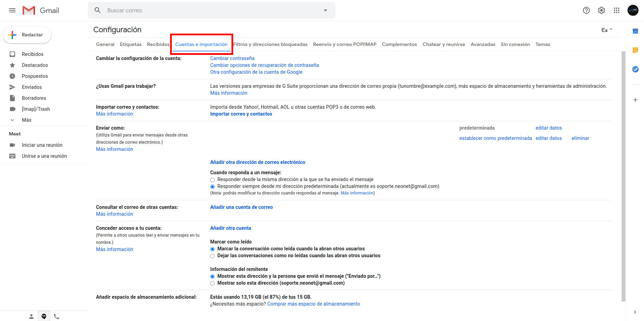Open Google Keep in side panel

635,50
